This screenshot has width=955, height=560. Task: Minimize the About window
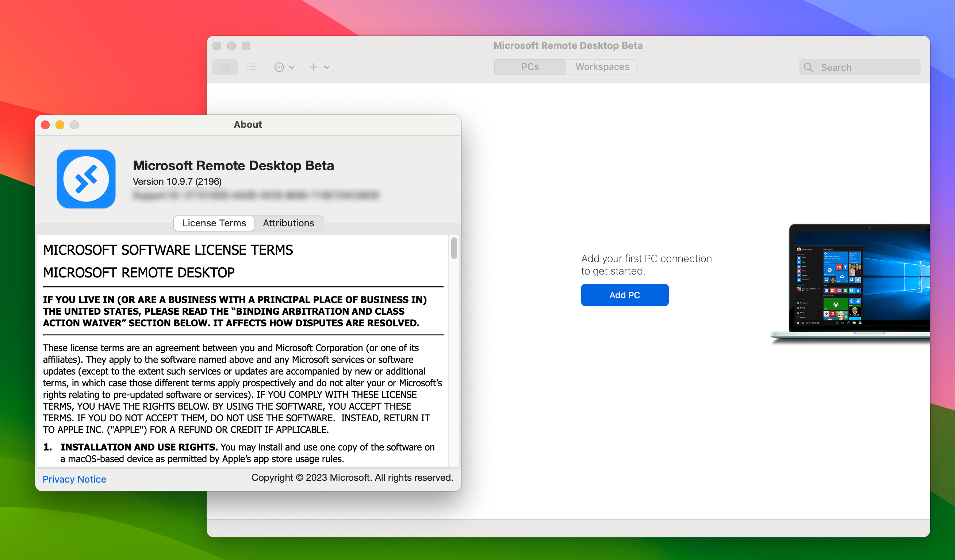coord(60,124)
